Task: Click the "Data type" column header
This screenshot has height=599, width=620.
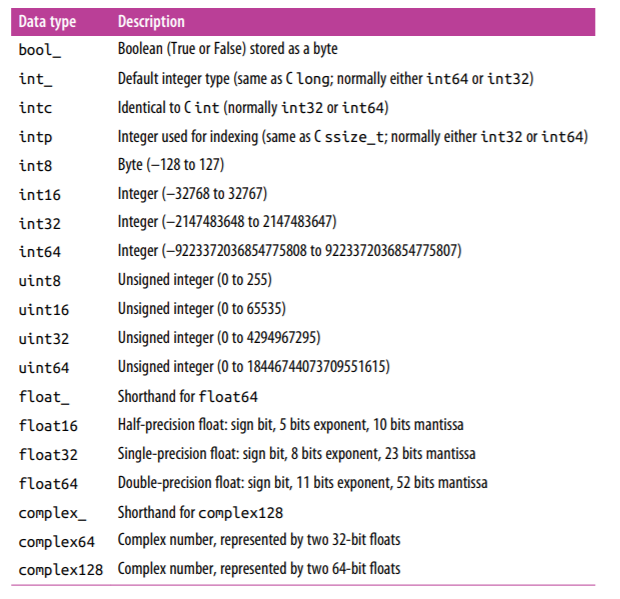Action: [49, 21]
